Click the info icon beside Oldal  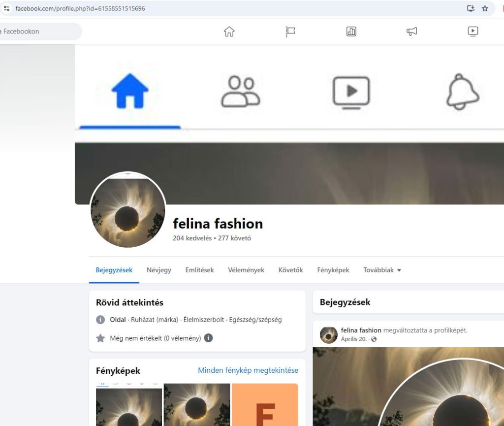pos(100,320)
